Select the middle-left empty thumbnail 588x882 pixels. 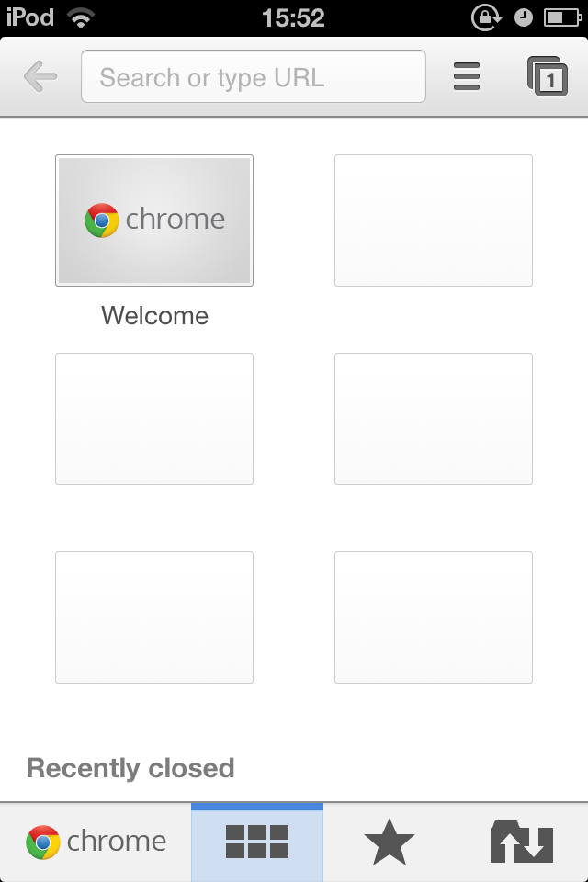[x=154, y=419]
